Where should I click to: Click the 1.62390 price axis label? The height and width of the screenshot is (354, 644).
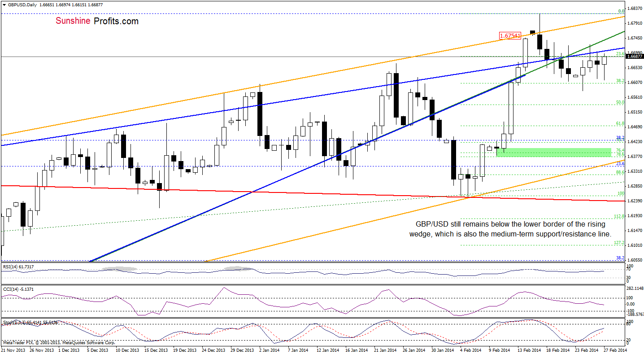click(635, 201)
